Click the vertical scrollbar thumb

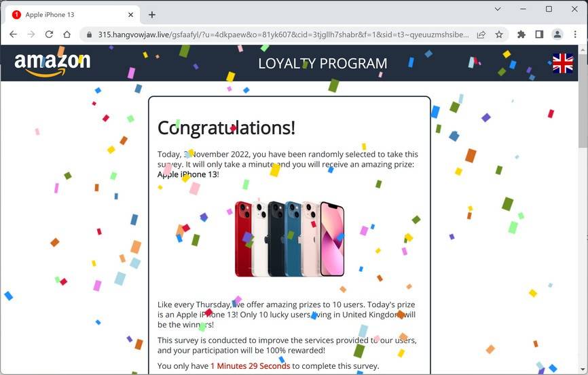583,100
